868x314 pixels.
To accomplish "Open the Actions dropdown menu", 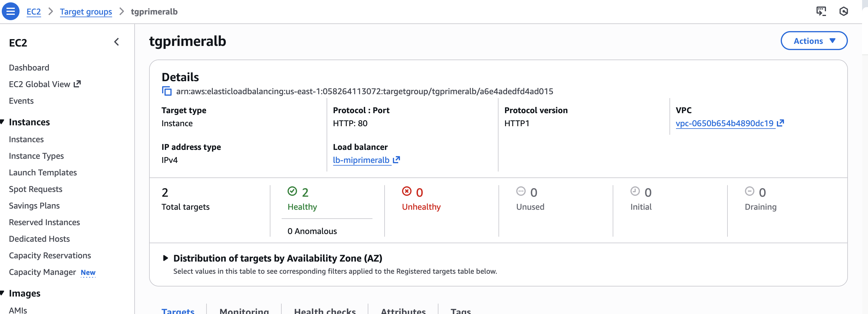I will click(814, 41).
